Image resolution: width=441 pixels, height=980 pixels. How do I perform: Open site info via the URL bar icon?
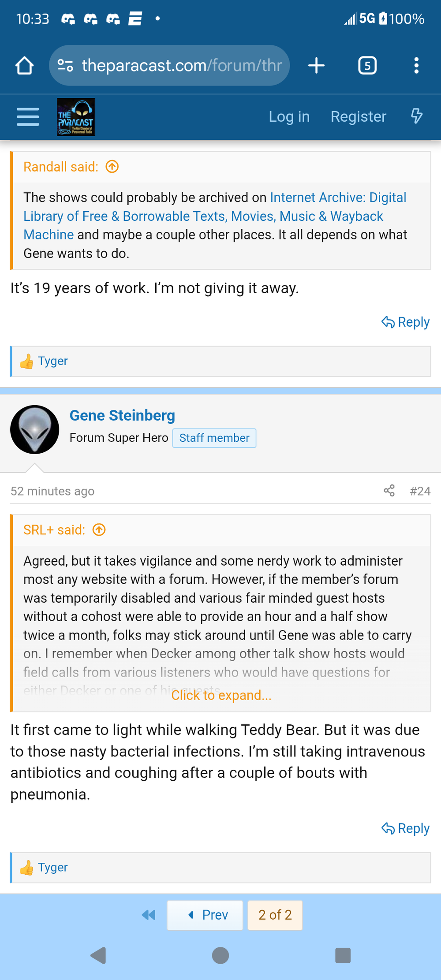64,65
